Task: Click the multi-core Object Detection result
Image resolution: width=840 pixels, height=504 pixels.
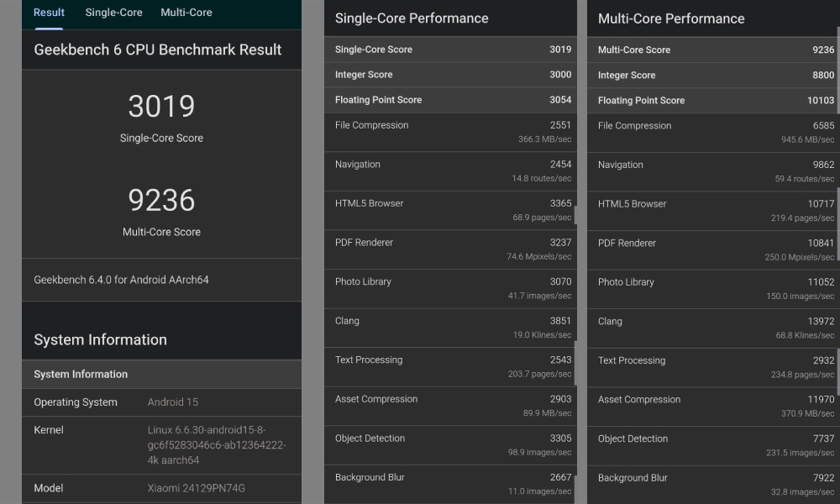Action: tap(711, 445)
